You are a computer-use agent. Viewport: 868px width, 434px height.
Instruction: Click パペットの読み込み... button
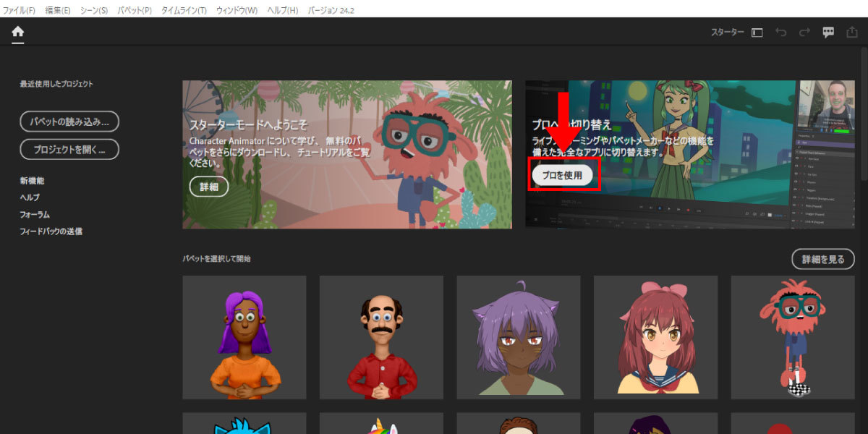coord(69,121)
